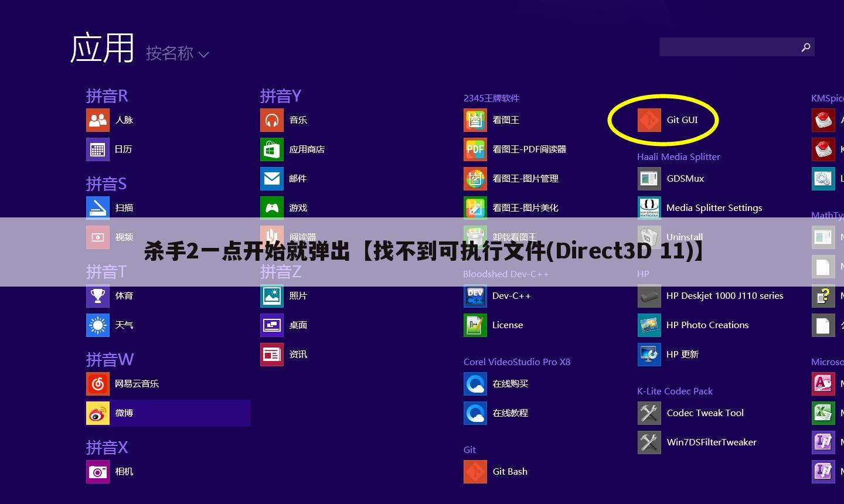The height and width of the screenshot is (504, 844).
Task: Select the 拼音W group header
Action: [110, 359]
